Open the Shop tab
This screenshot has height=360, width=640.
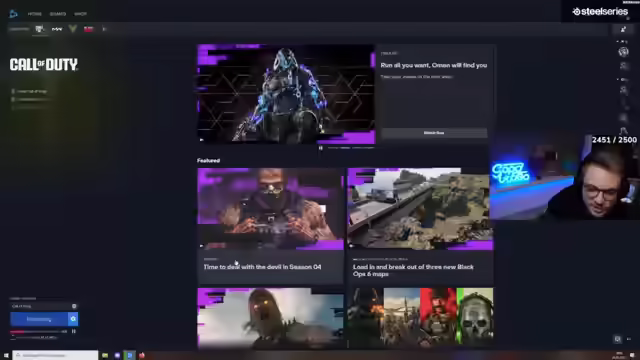click(x=80, y=14)
